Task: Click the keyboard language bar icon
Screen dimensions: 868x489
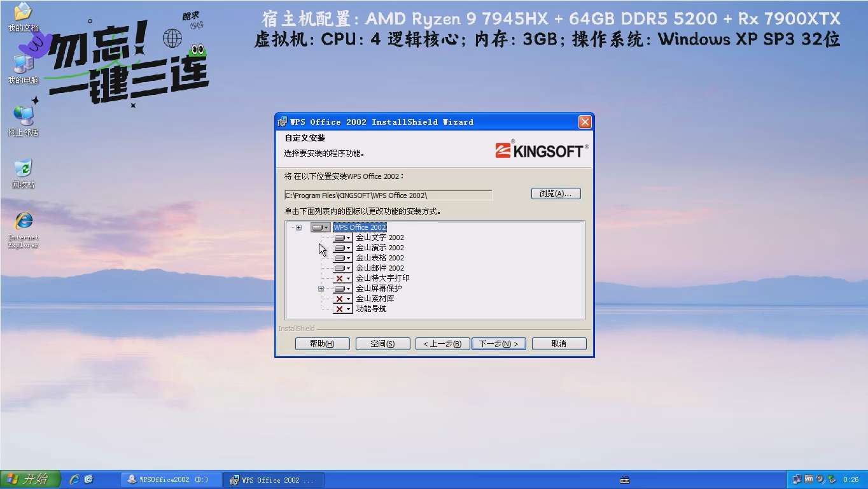Action: point(624,480)
